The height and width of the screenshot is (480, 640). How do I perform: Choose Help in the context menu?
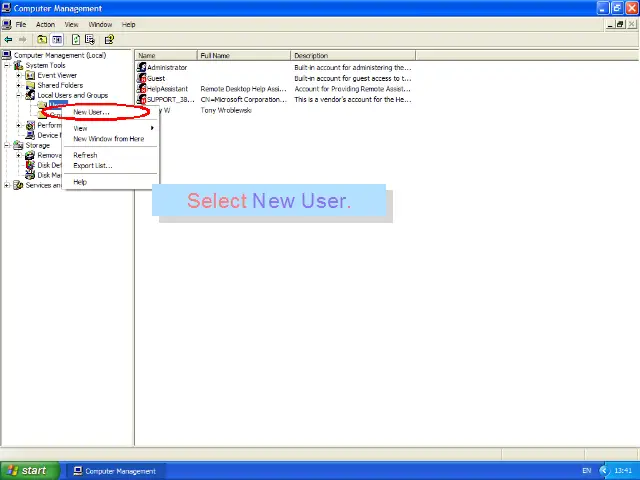[x=110, y=182]
